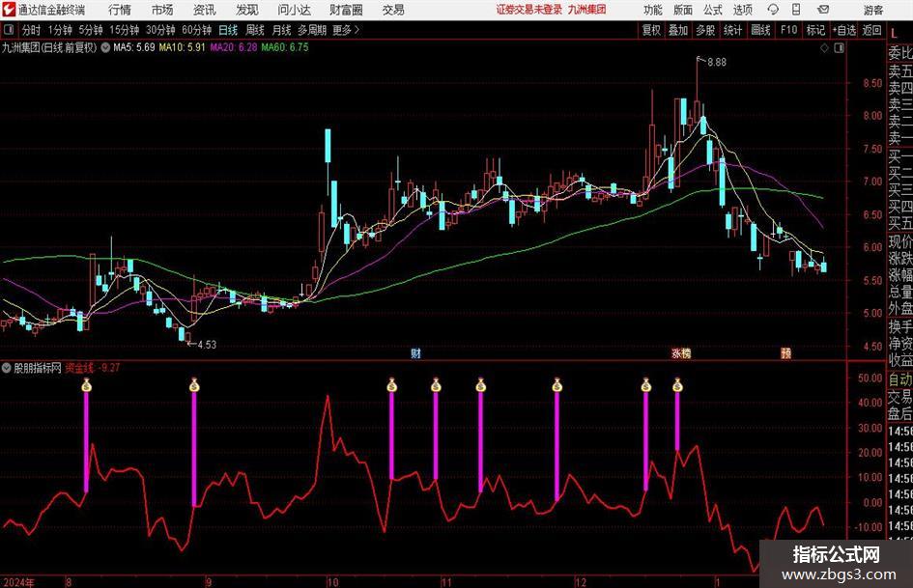913x588 pixels.
Task: Add stock with the +自选 button
Action: (843, 30)
